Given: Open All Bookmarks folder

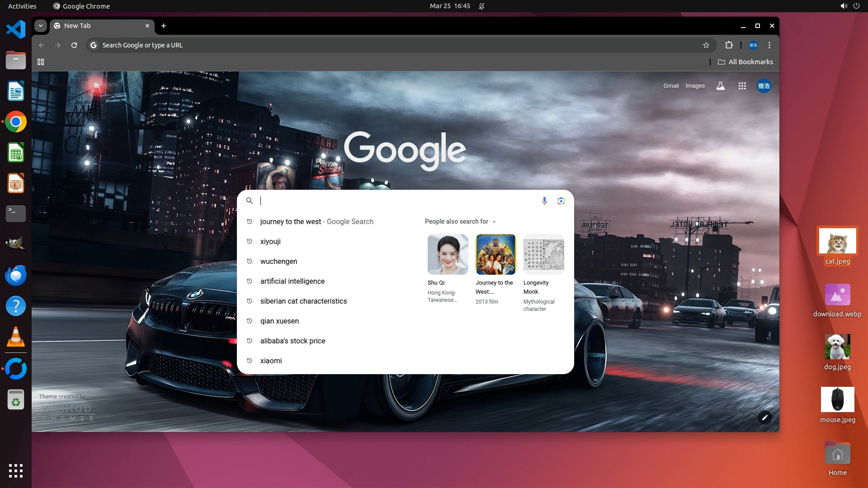Looking at the screenshot, I should click(745, 62).
